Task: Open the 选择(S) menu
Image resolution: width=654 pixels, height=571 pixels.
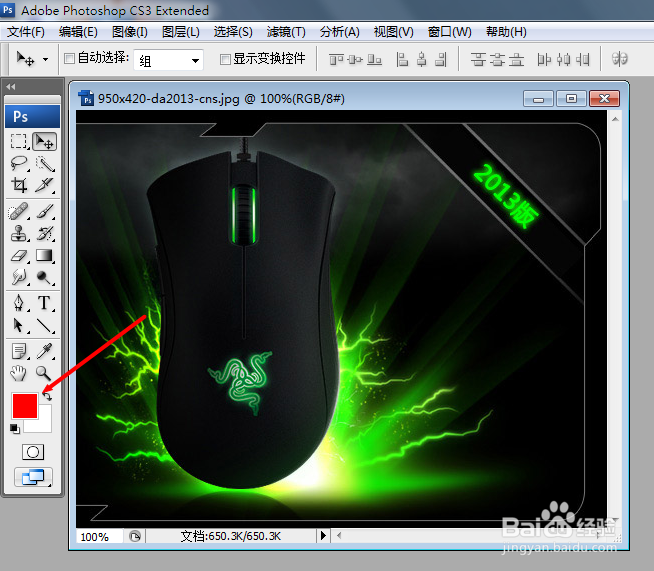Action: pos(233,32)
